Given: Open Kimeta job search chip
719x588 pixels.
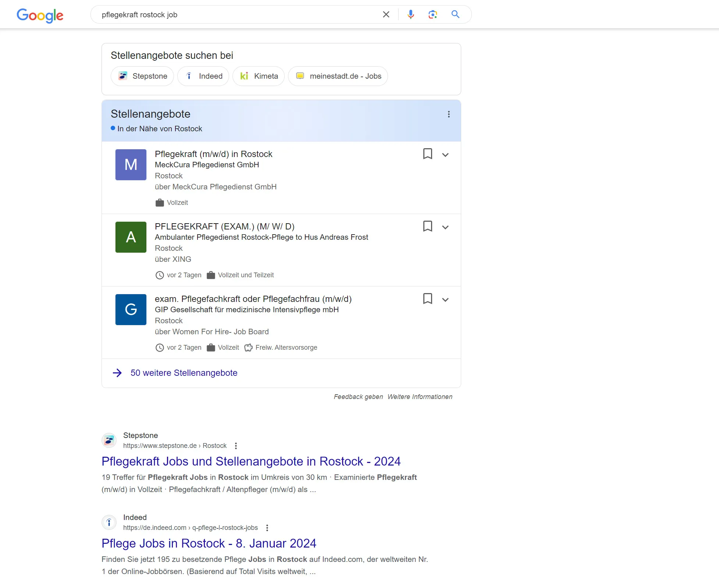Looking at the screenshot, I should pos(259,76).
